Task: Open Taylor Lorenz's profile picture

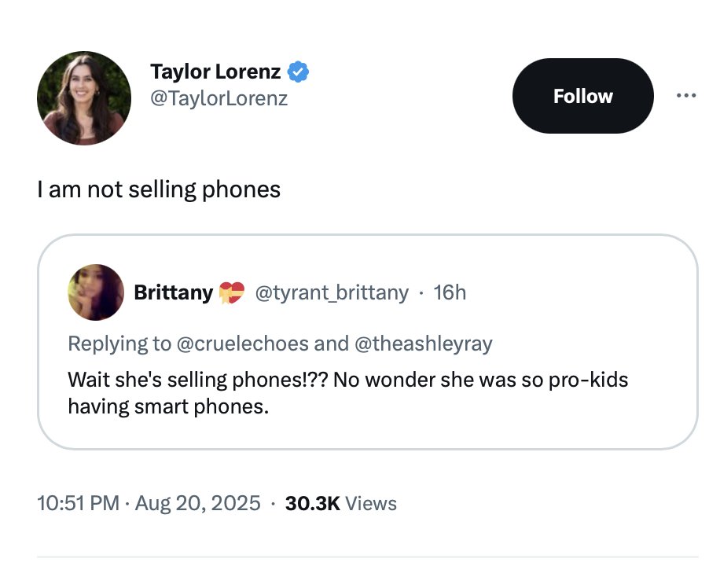Action: [x=84, y=98]
